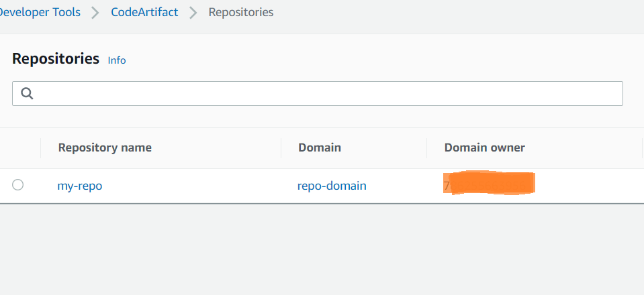Open the Info link beside Repositories
The width and height of the screenshot is (644, 295).
click(x=117, y=60)
